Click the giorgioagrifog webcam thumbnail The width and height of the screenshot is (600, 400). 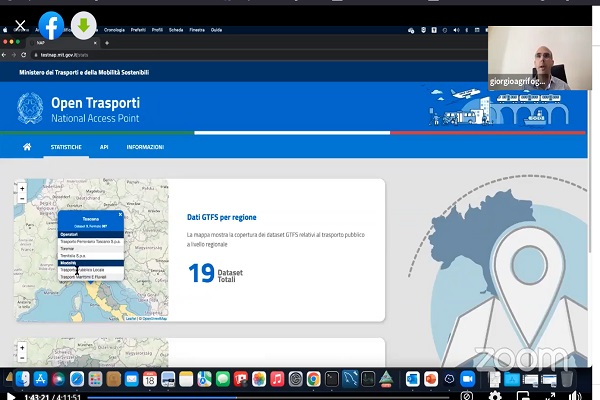click(540, 58)
